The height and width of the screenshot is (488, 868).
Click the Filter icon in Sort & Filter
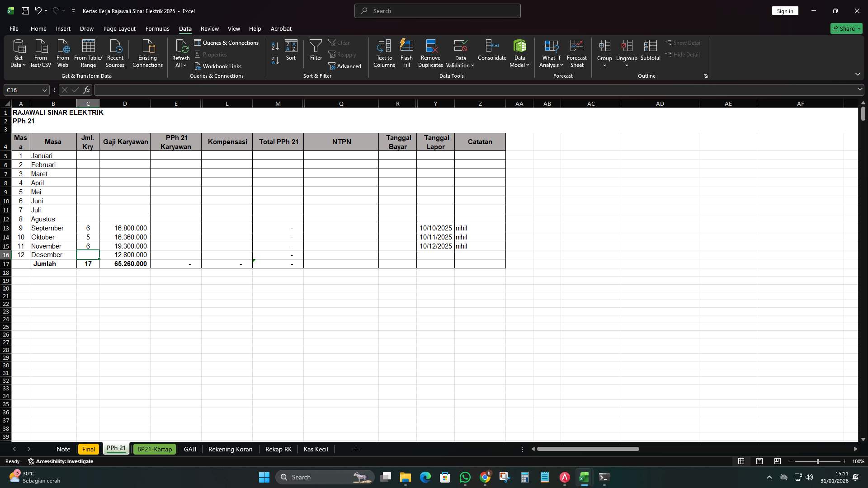pos(316,50)
